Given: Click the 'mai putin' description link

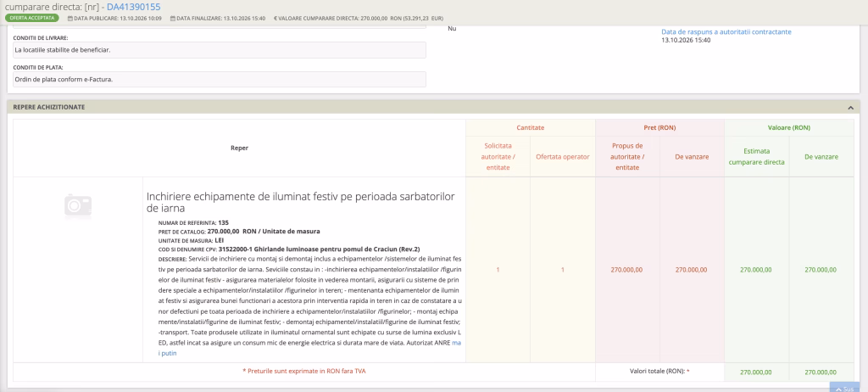Looking at the screenshot, I should (309, 348).
